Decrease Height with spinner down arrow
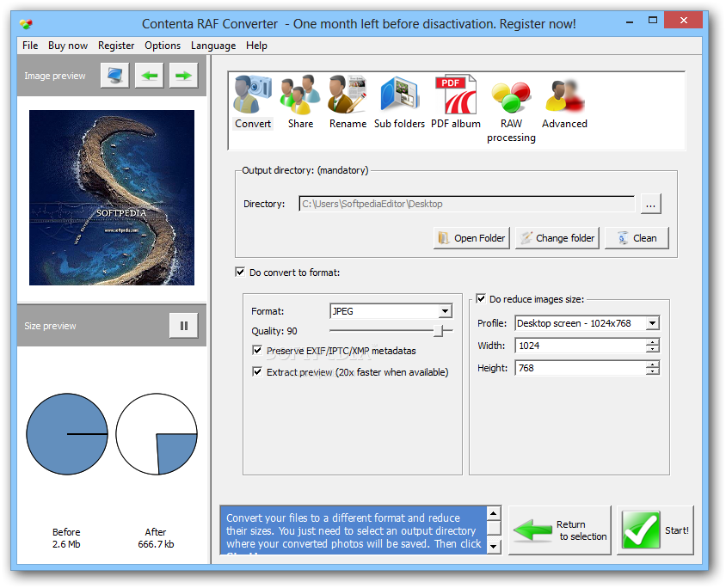The height and width of the screenshot is (588, 726). (x=652, y=371)
